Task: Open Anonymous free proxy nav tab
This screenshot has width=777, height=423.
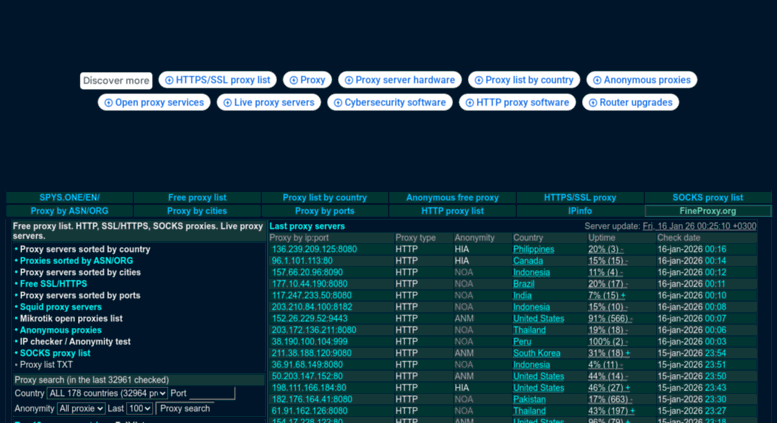Action: (x=452, y=198)
